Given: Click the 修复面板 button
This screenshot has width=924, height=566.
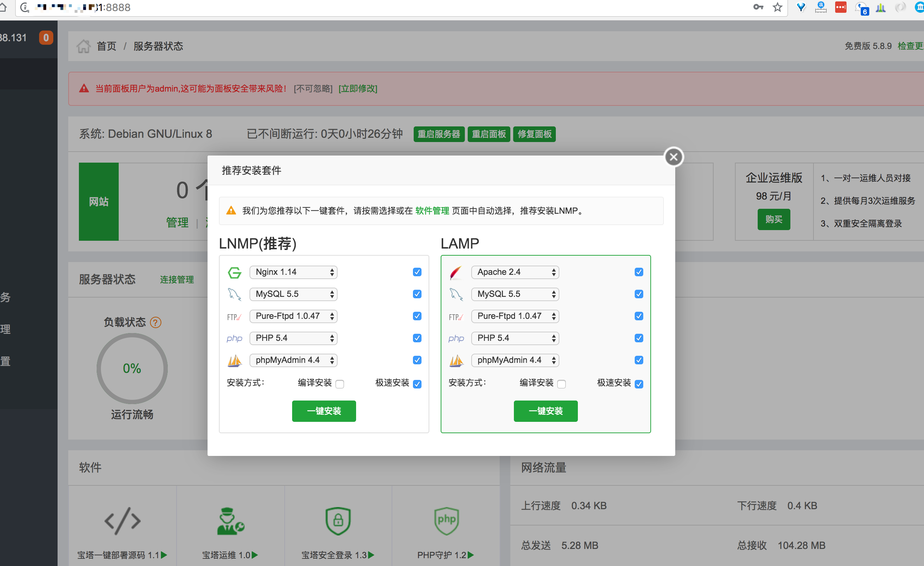Looking at the screenshot, I should (x=534, y=134).
